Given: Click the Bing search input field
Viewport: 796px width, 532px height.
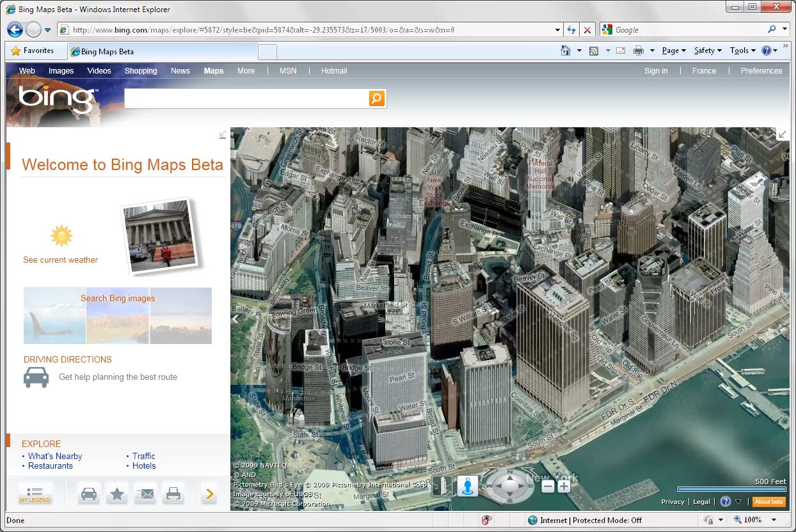Looking at the screenshot, I should click(246, 98).
